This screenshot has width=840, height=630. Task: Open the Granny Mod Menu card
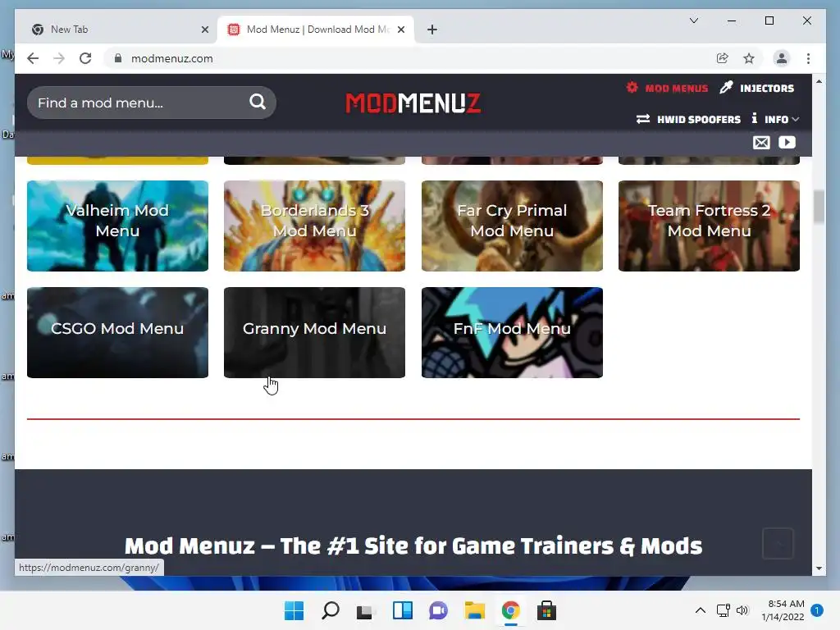point(314,332)
